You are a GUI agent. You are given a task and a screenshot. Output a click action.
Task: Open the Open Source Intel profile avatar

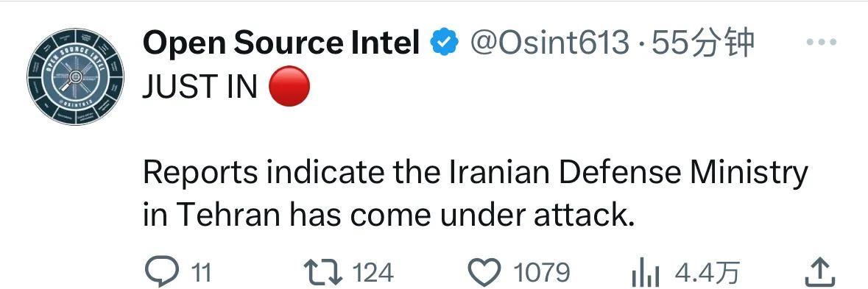click(x=75, y=76)
